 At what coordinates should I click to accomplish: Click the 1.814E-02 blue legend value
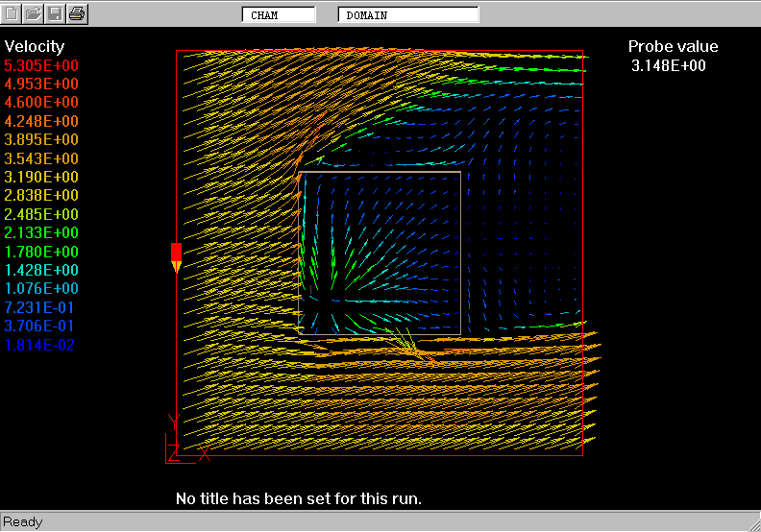tap(40, 345)
